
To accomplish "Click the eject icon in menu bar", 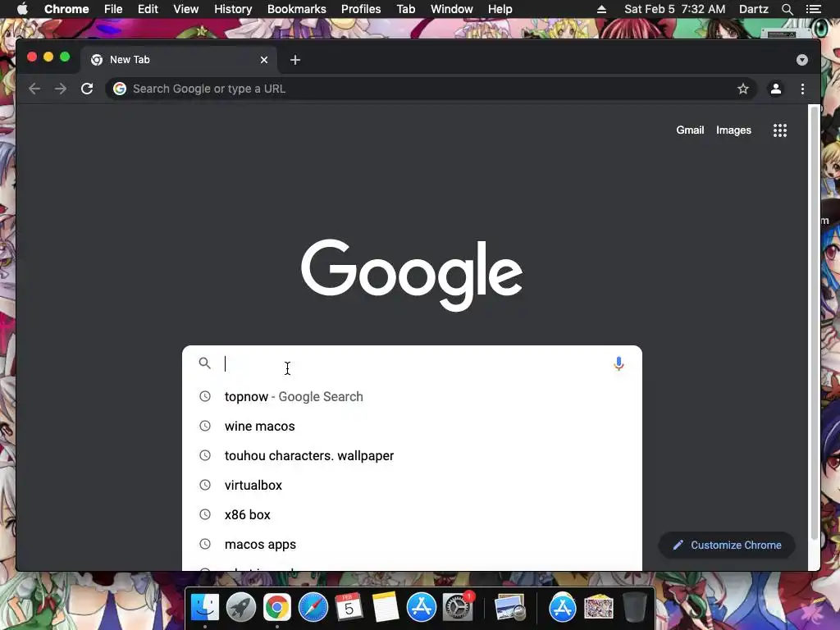I will (x=601, y=9).
